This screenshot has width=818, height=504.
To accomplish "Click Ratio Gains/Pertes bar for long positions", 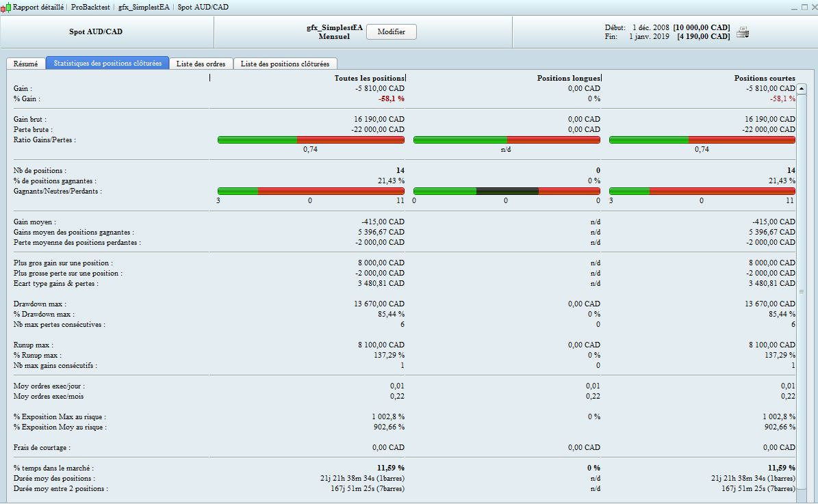I will (x=507, y=140).
